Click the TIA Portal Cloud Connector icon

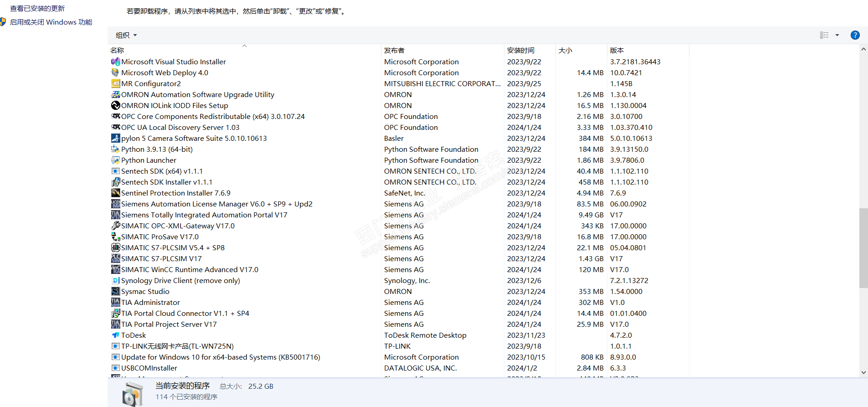[116, 313]
